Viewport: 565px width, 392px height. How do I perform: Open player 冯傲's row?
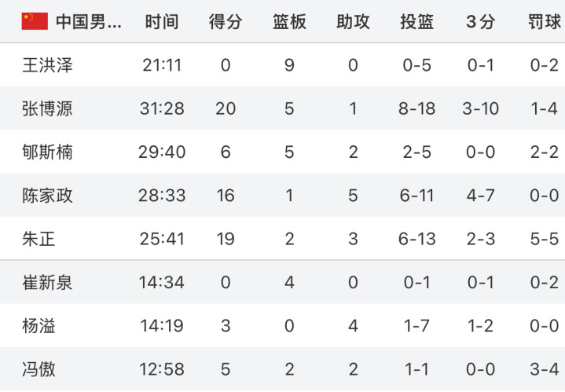[x=283, y=369]
